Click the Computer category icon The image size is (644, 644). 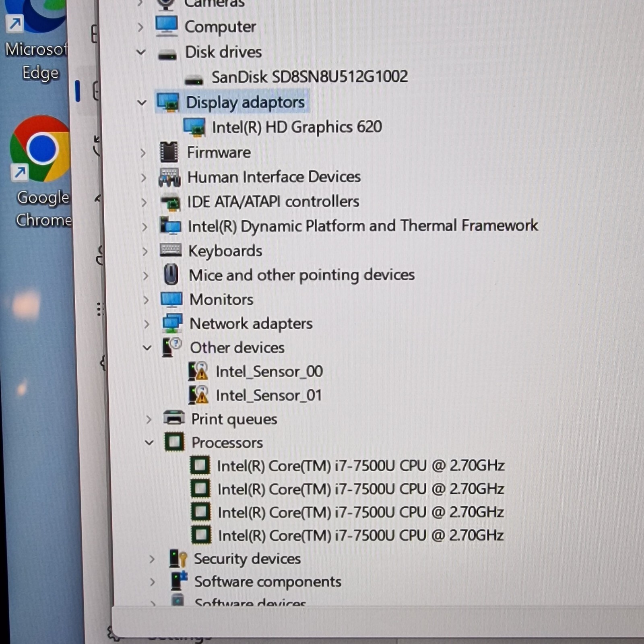point(166,26)
